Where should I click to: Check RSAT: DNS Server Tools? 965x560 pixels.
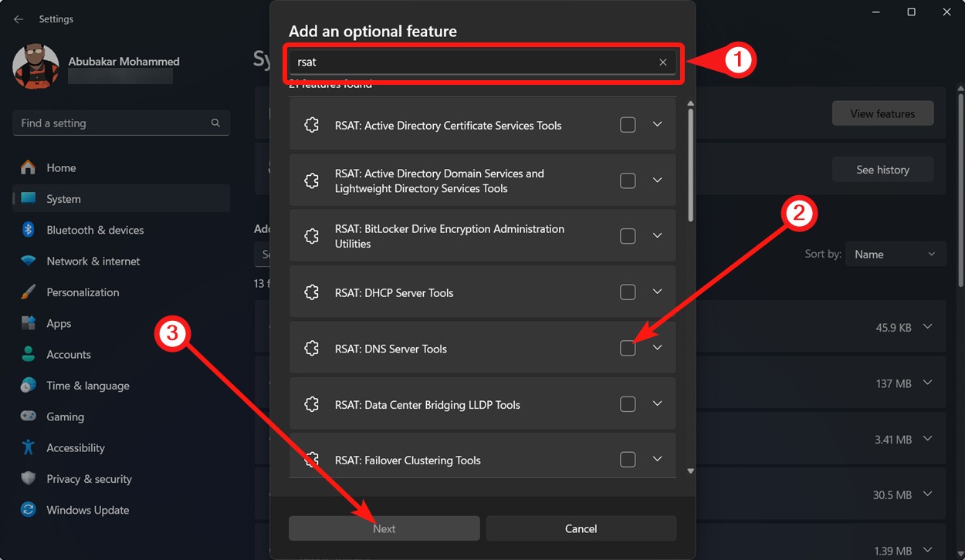pyautogui.click(x=628, y=348)
